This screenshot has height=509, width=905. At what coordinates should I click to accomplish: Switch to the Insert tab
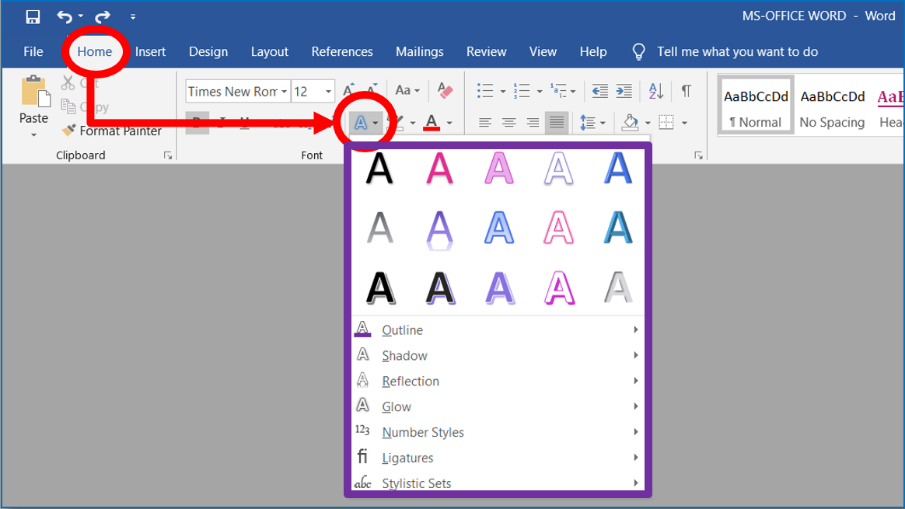point(150,51)
